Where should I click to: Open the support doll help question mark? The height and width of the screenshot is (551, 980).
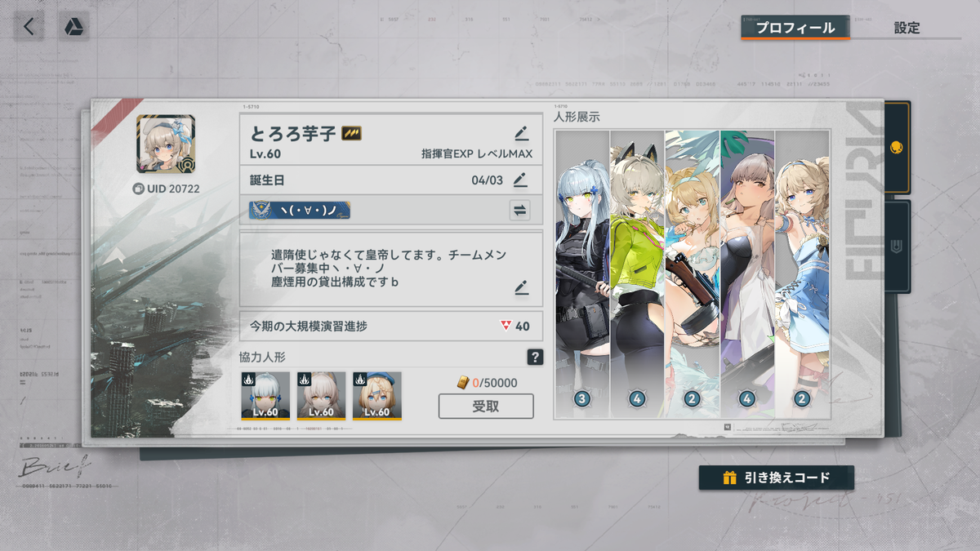(x=535, y=357)
